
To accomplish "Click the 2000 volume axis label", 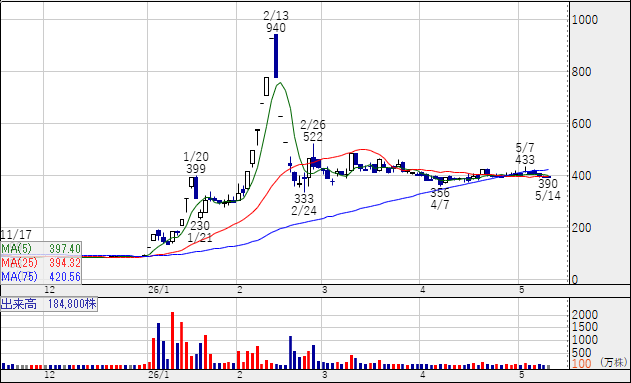I will (x=585, y=315).
